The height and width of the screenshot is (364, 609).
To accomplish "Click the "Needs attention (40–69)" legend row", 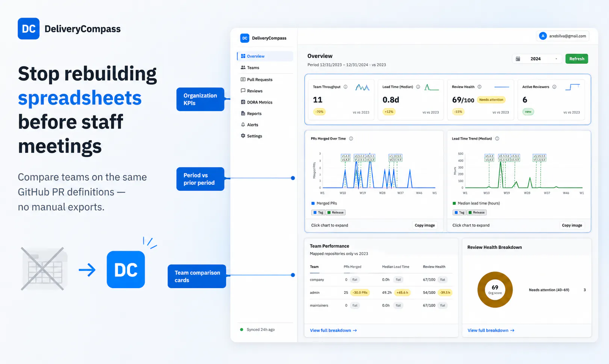I will (558, 290).
